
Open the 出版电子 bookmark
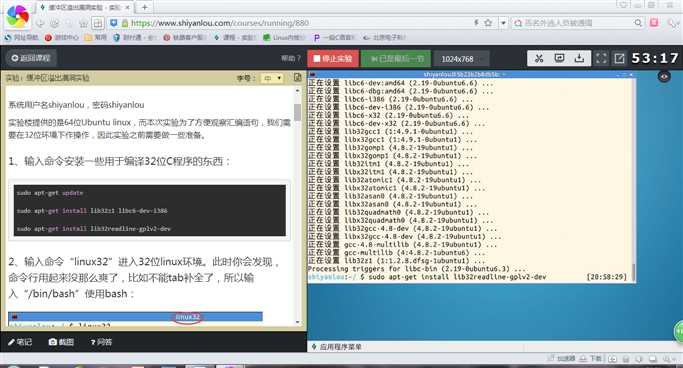pos(383,37)
